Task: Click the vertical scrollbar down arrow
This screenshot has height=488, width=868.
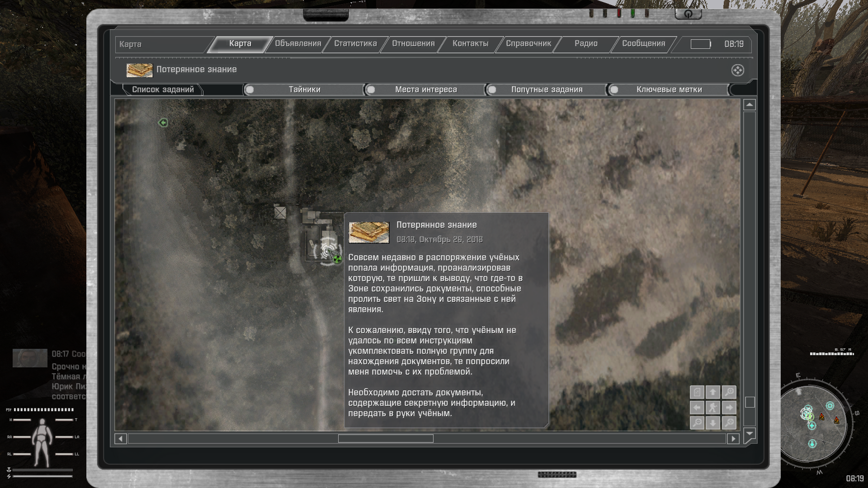Action: [x=750, y=434]
